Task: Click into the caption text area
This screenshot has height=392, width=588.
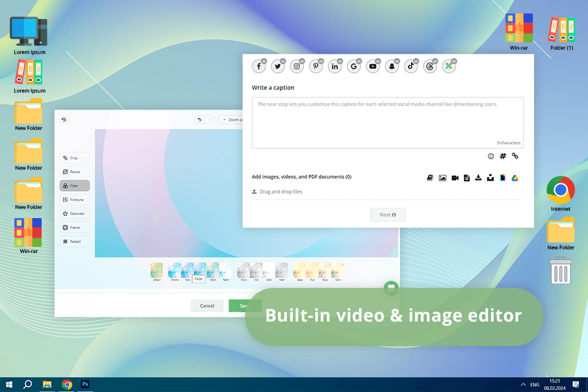Action: (x=388, y=123)
